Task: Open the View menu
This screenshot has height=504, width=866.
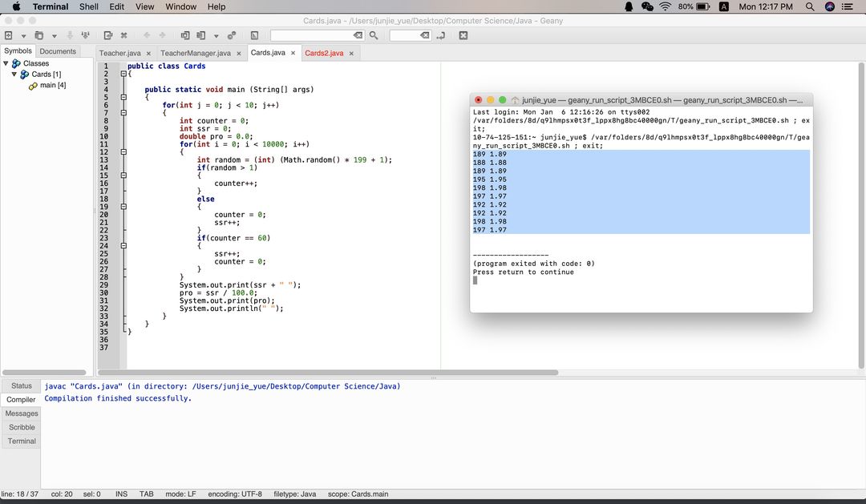Action: click(x=144, y=6)
